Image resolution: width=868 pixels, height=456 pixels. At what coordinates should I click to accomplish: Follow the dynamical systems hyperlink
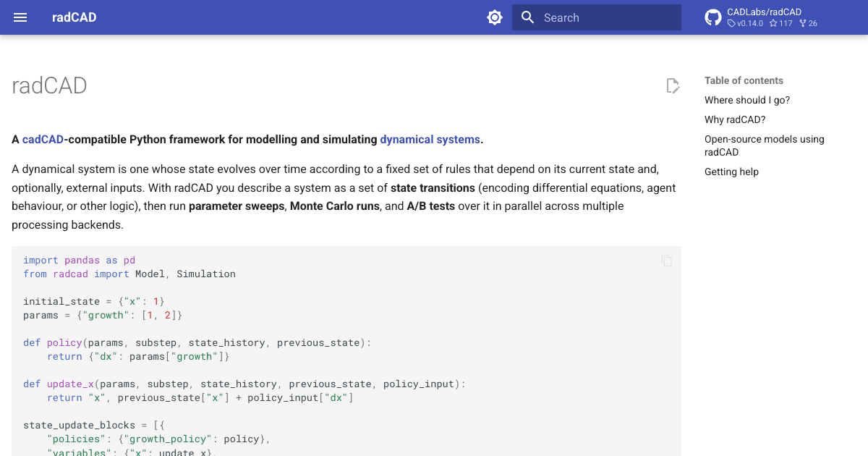click(x=430, y=140)
